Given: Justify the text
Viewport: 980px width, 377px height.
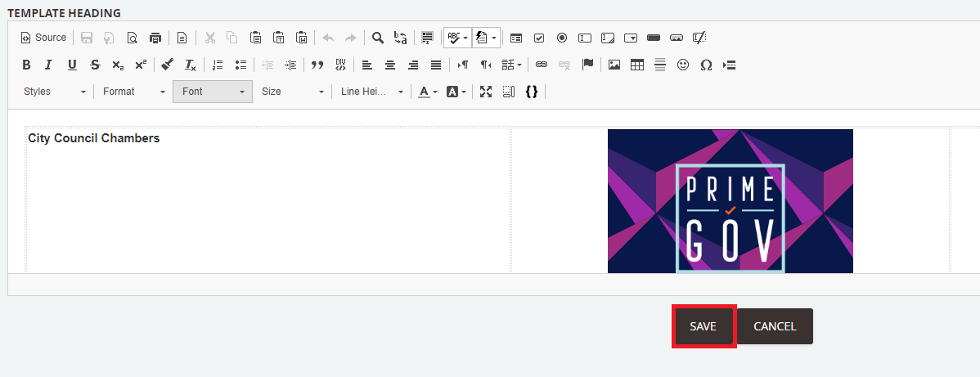Looking at the screenshot, I should [436, 65].
